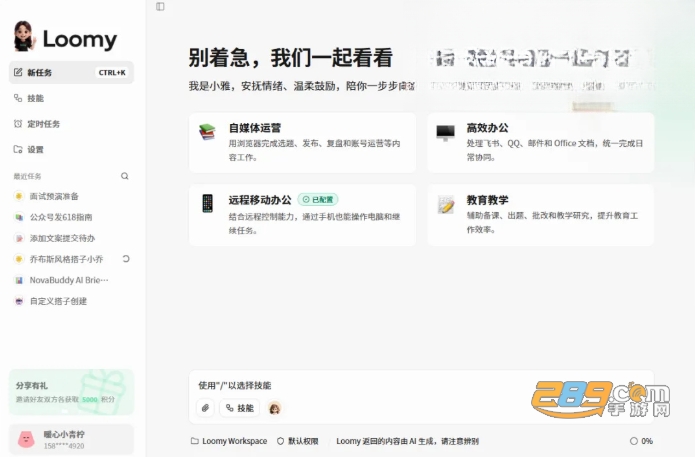Click the paperclip attachment icon

(x=205, y=408)
